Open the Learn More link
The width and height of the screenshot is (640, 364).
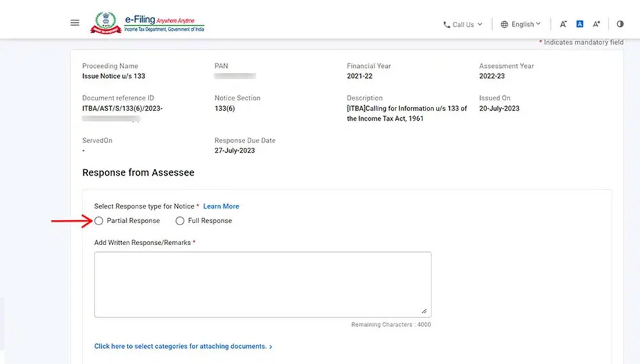(x=221, y=207)
